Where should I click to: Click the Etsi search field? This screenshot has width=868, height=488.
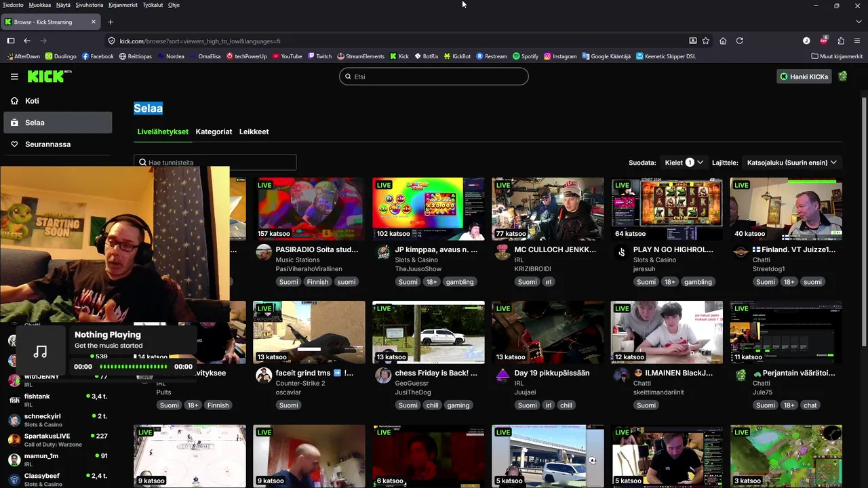[434, 77]
